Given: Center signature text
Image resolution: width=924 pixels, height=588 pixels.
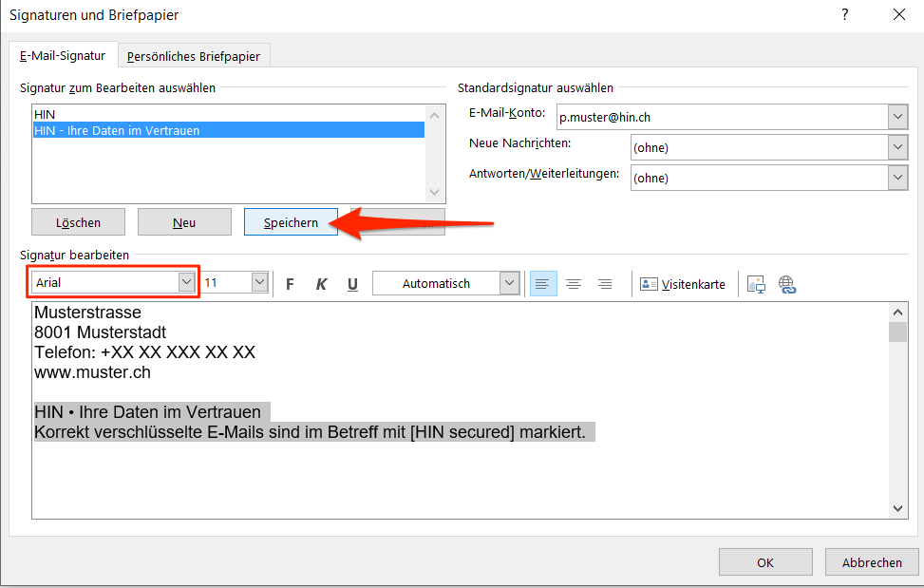Looking at the screenshot, I should point(574,284).
